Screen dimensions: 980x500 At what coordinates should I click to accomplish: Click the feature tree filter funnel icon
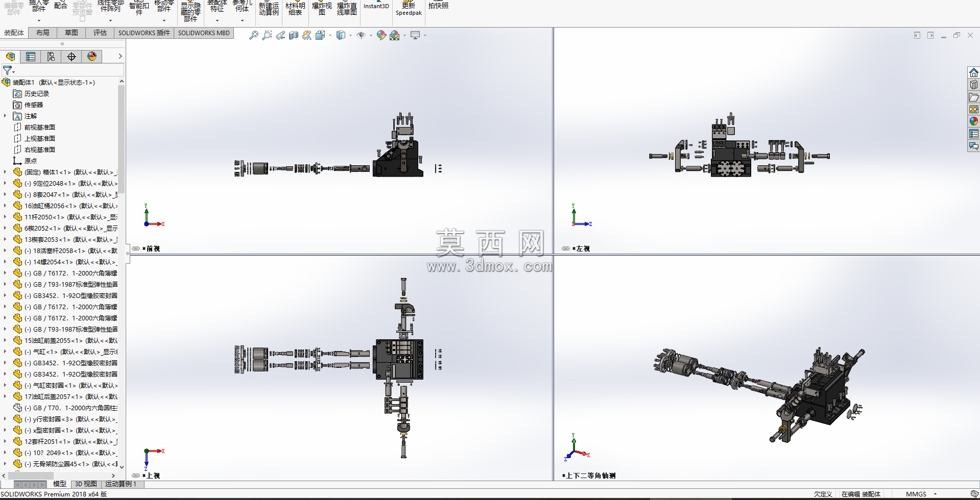pos(7,70)
